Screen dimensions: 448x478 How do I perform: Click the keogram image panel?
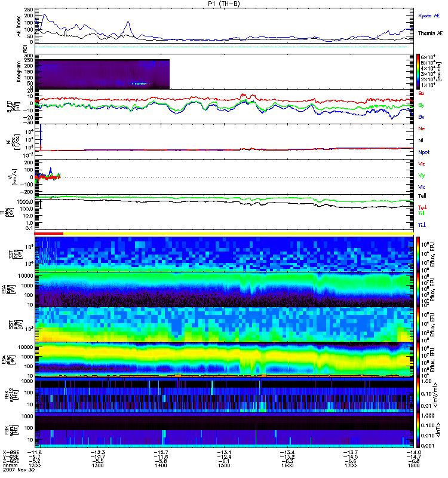102,74
